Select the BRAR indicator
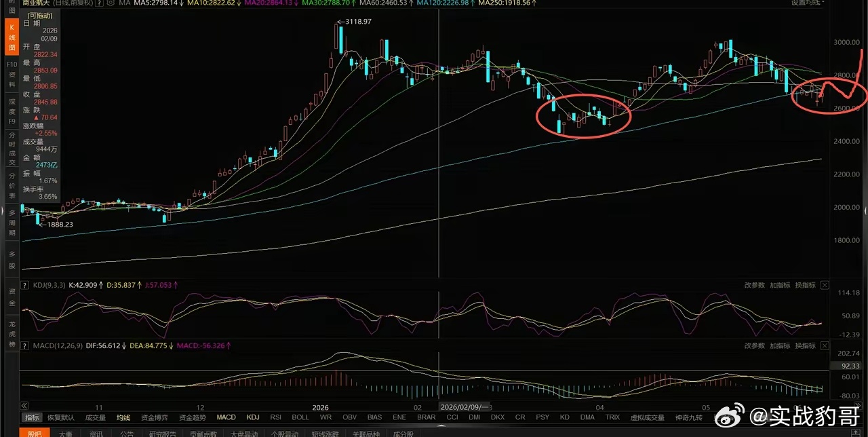 click(x=427, y=417)
